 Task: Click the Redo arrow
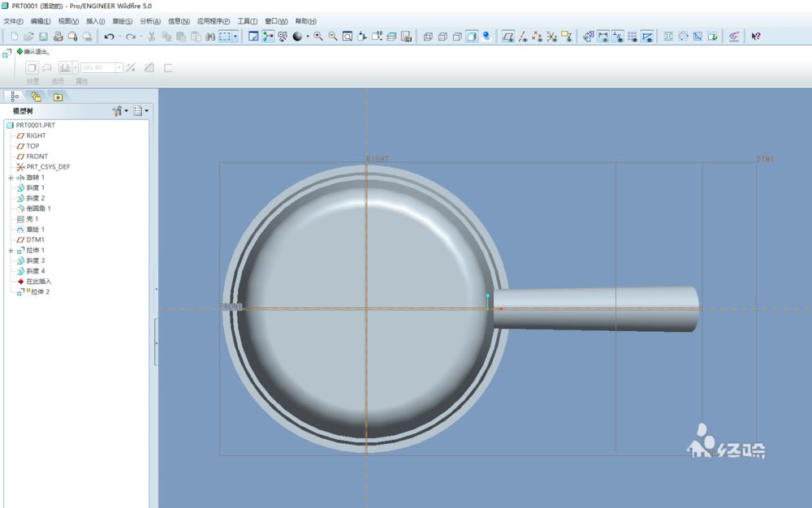coord(131,37)
